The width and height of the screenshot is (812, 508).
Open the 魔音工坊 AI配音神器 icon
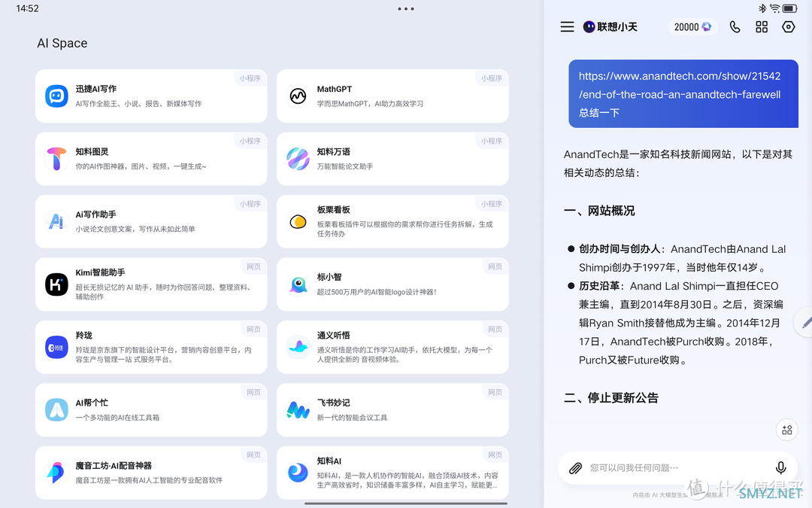(x=56, y=473)
